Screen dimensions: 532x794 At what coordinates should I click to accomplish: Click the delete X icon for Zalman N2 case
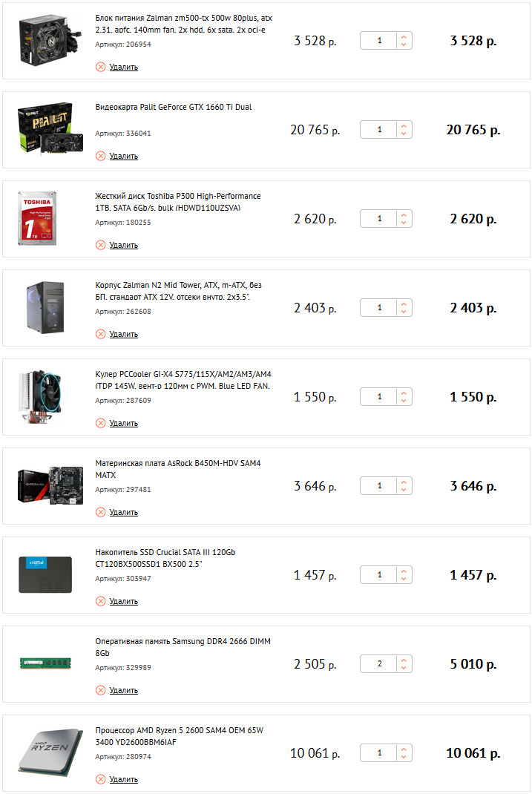point(100,334)
